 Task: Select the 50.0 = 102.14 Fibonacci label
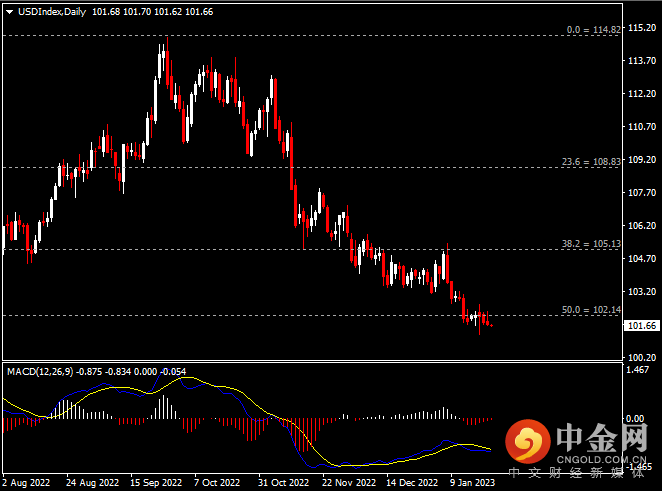591,309
